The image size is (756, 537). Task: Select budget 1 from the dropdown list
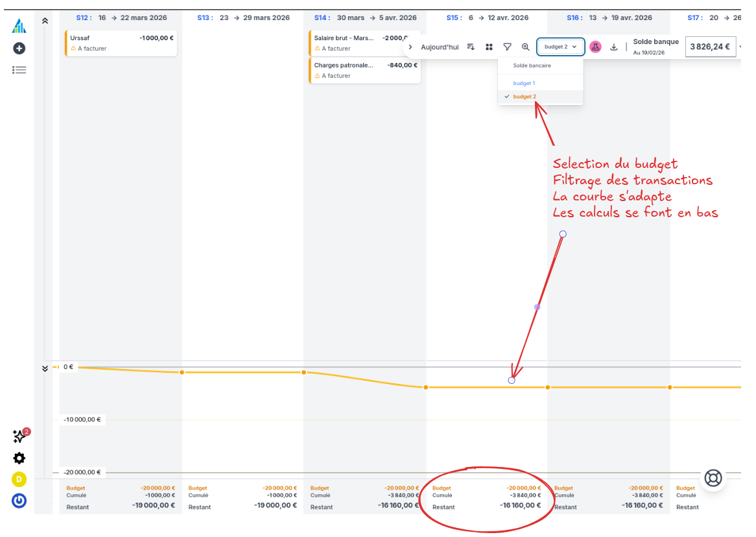pyautogui.click(x=524, y=83)
